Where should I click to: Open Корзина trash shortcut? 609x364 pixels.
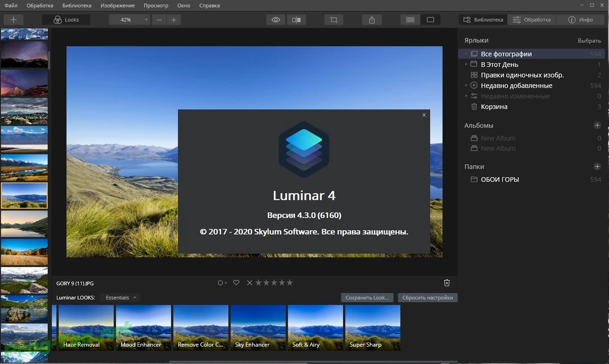(530, 107)
